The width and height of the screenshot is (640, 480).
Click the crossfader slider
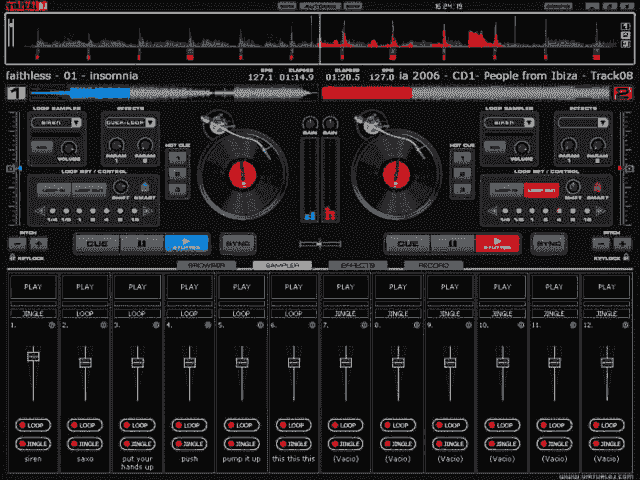point(320,244)
